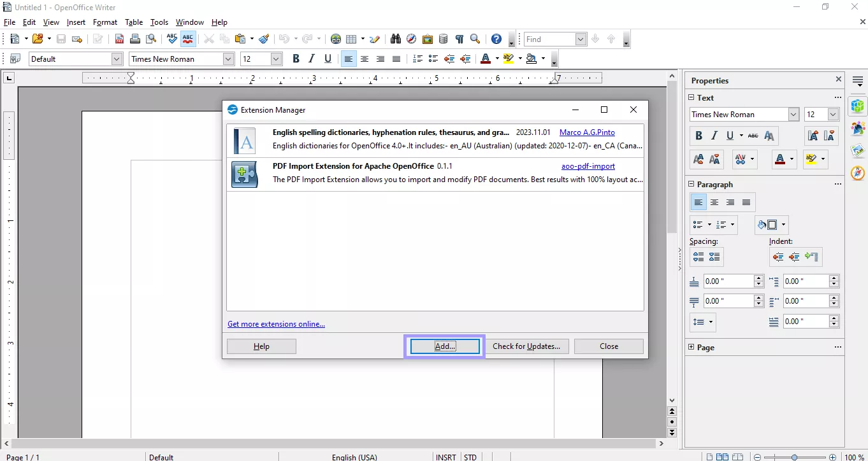Toggle Justified alignment in the formatting toolbar
868x461 pixels.
[x=396, y=59]
